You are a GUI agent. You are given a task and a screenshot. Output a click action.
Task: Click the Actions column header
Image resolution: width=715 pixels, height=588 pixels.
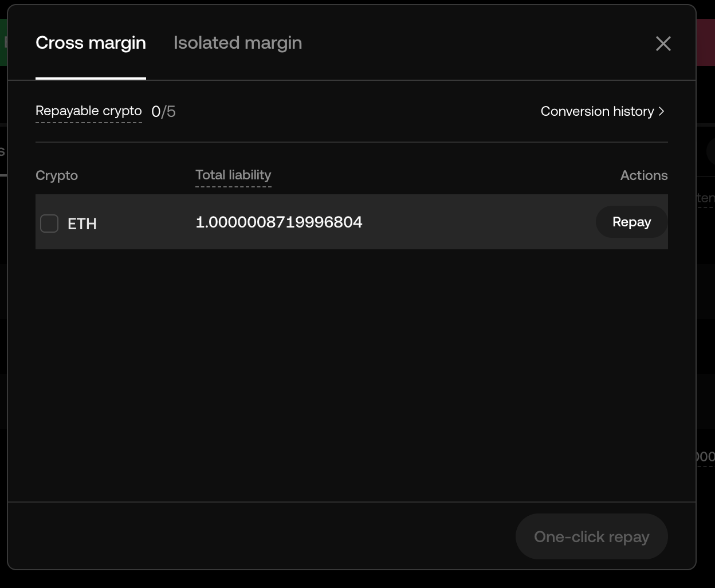click(644, 175)
